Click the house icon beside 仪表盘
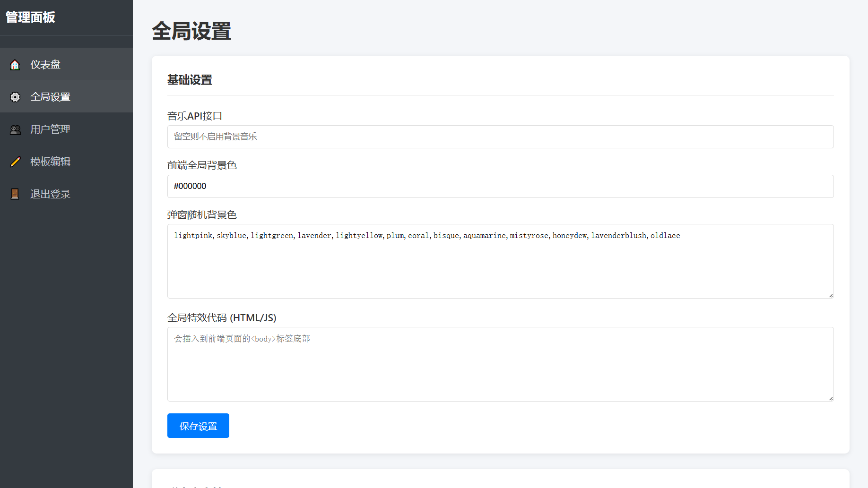 point(15,65)
